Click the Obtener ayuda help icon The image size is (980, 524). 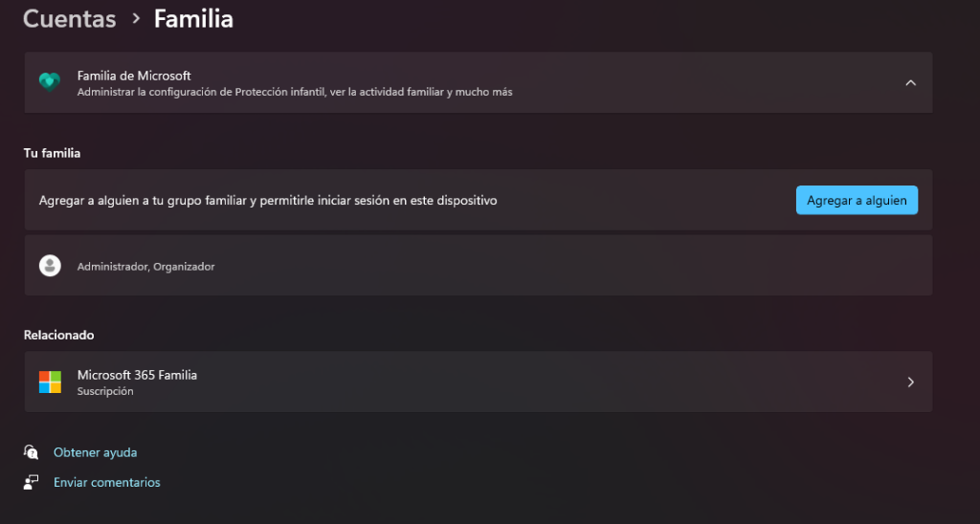coord(32,452)
